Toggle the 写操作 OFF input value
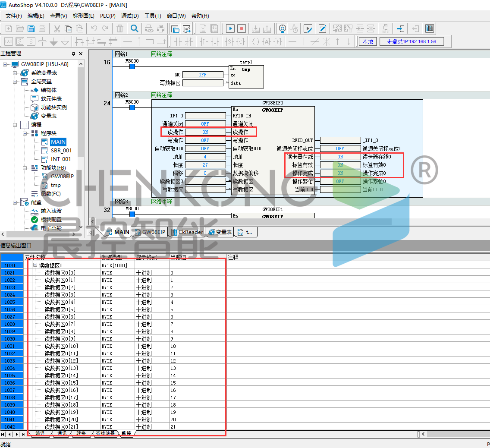 205,140
